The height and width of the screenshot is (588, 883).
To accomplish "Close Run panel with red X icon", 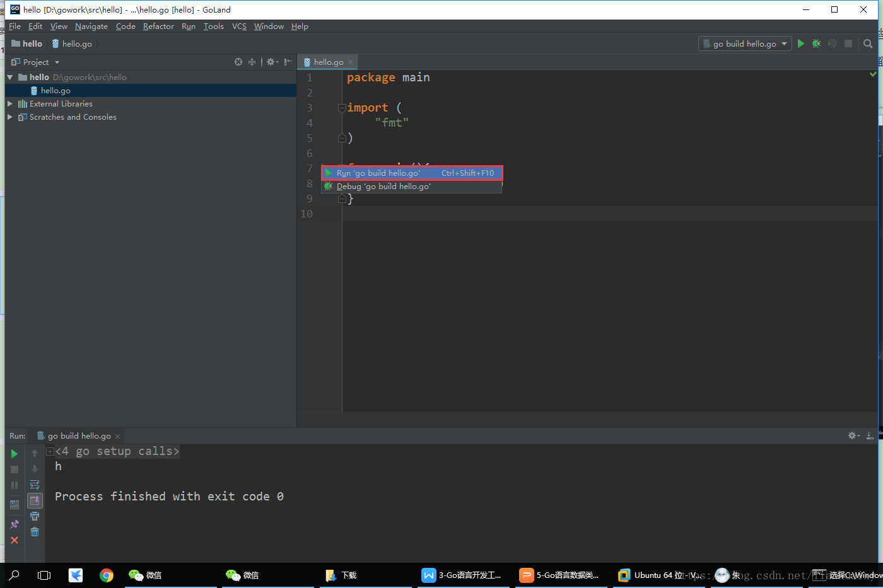I will coord(15,540).
